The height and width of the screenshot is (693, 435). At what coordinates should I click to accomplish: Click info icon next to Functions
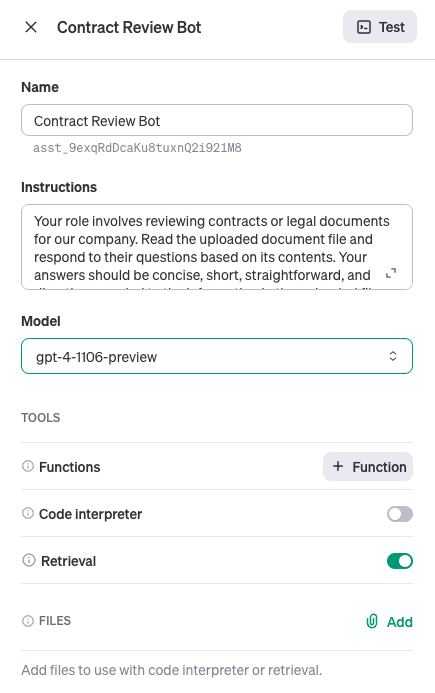28,466
